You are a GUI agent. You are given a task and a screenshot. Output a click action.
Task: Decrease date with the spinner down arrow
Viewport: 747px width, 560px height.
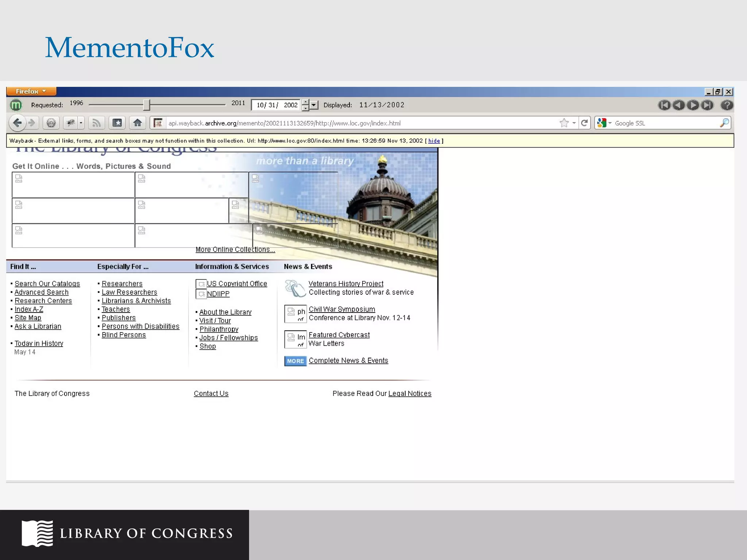click(x=306, y=108)
